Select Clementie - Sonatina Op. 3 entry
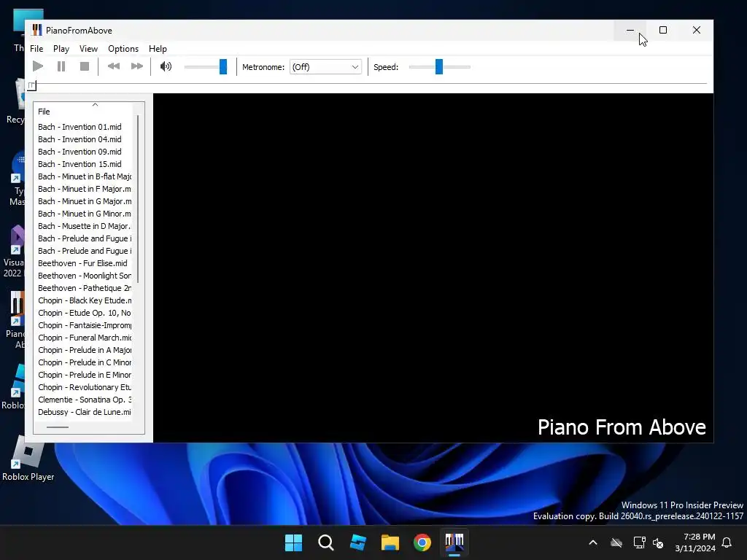 click(x=84, y=399)
